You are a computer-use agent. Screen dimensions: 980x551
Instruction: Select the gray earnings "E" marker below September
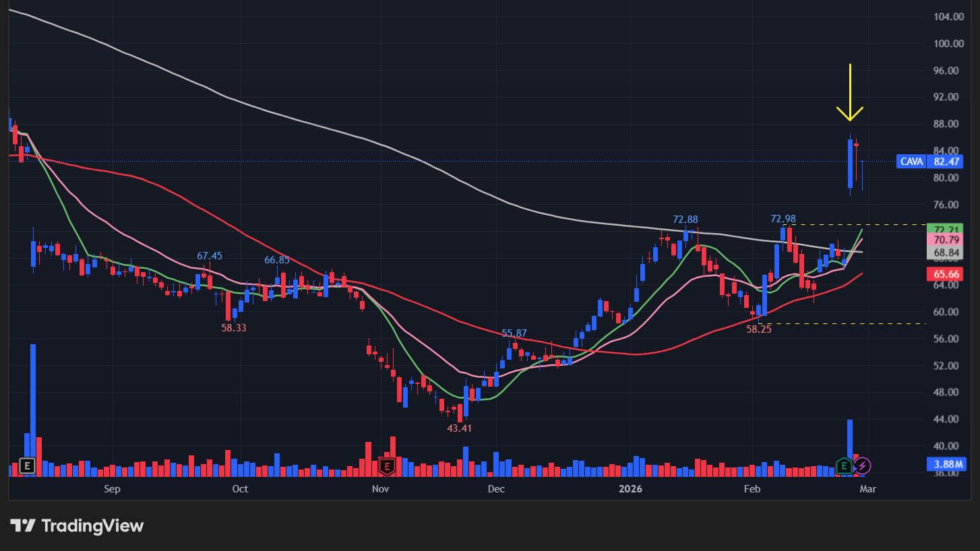click(x=26, y=465)
